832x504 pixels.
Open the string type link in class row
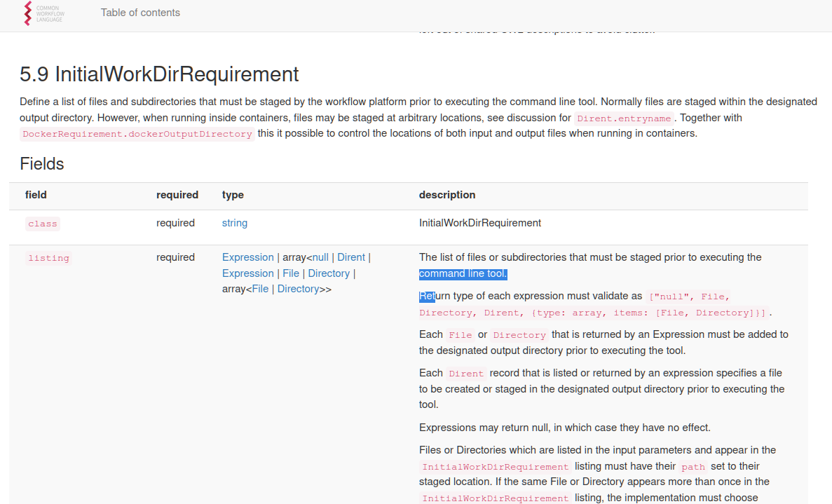click(235, 223)
